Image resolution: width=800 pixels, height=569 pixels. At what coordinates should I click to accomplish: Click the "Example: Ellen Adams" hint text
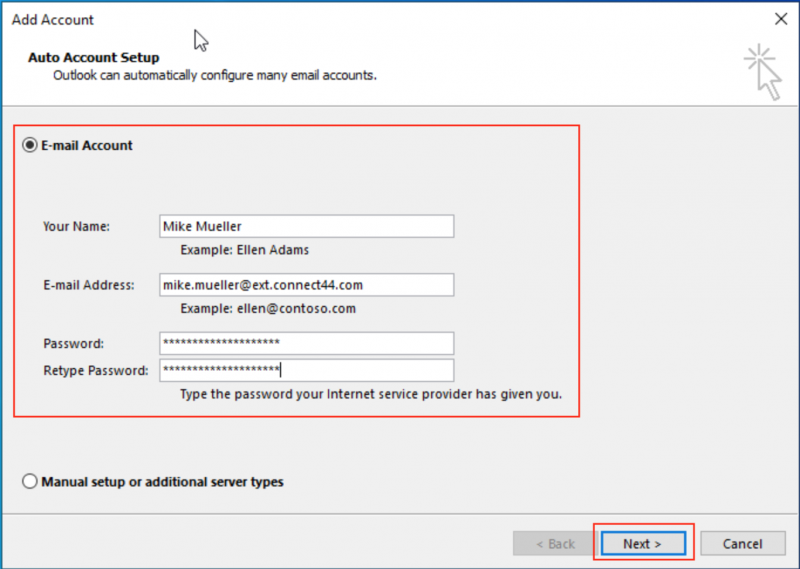point(244,250)
